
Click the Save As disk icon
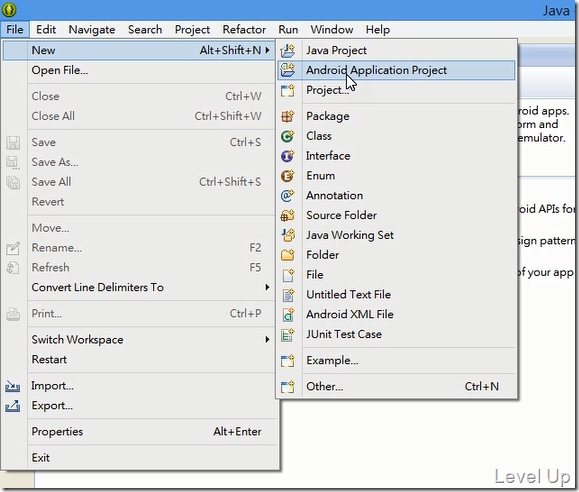tap(13, 163)
